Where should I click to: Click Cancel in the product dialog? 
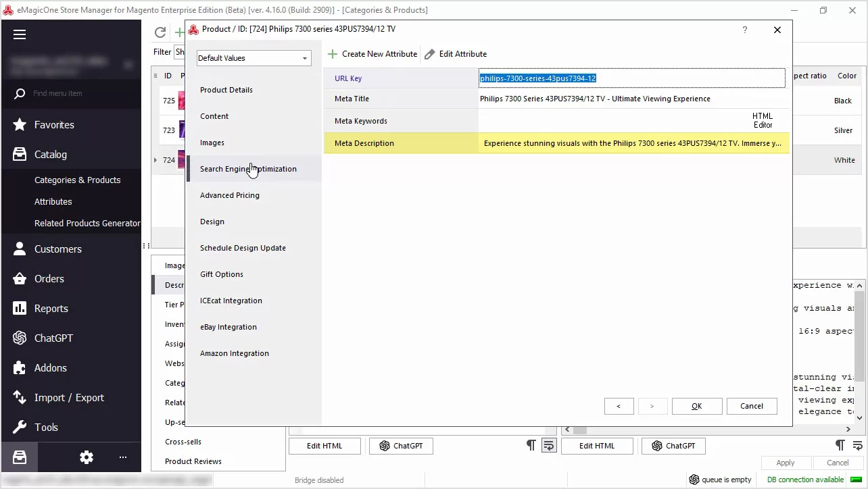click(752, 406)
